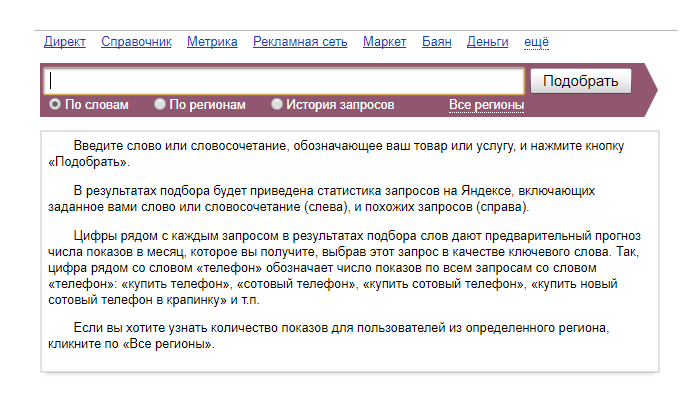Go to the Справочник service
Viewport: 696px width, 406px height.
[x=137, y=41]
